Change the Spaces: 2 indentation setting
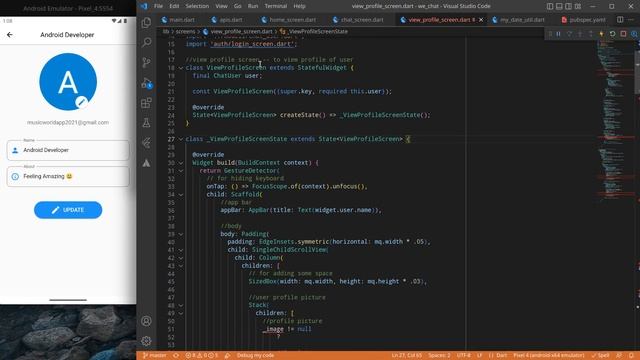This screenshot has width=640, height=360. click(x=439, y=356)
